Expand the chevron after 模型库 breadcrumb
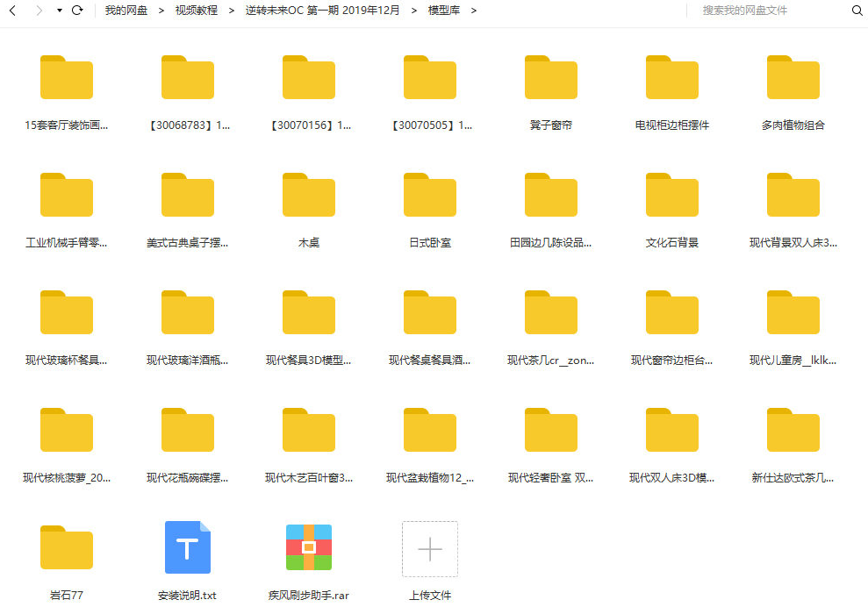868x607 pixels. pos(473,11)
